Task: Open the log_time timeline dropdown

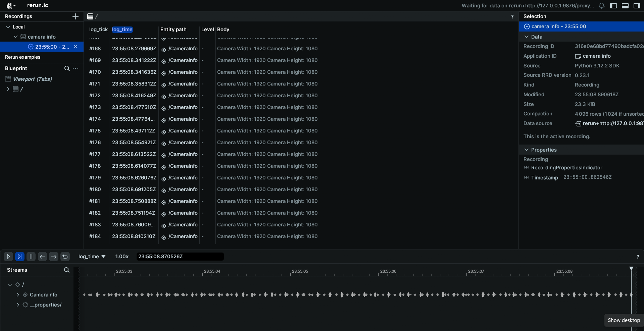Action: point(91,257)
